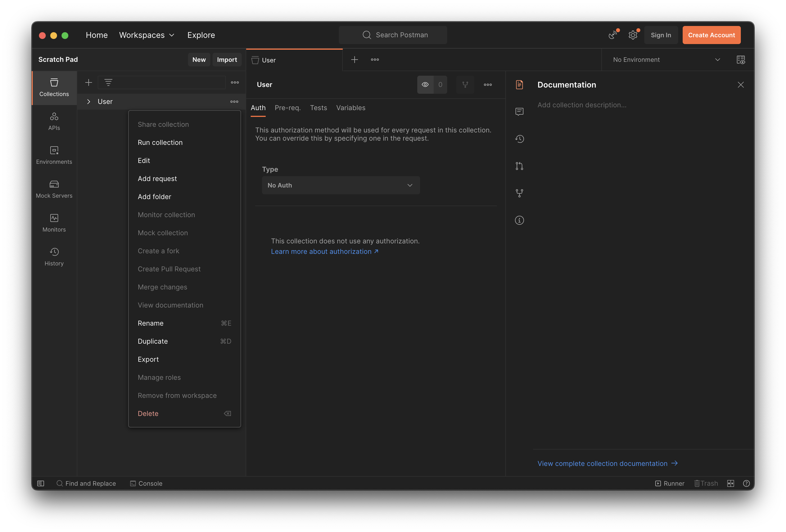The image size is (786, 532).
Task: Select Add request from the context menu
Action: [x=157, y=178]
